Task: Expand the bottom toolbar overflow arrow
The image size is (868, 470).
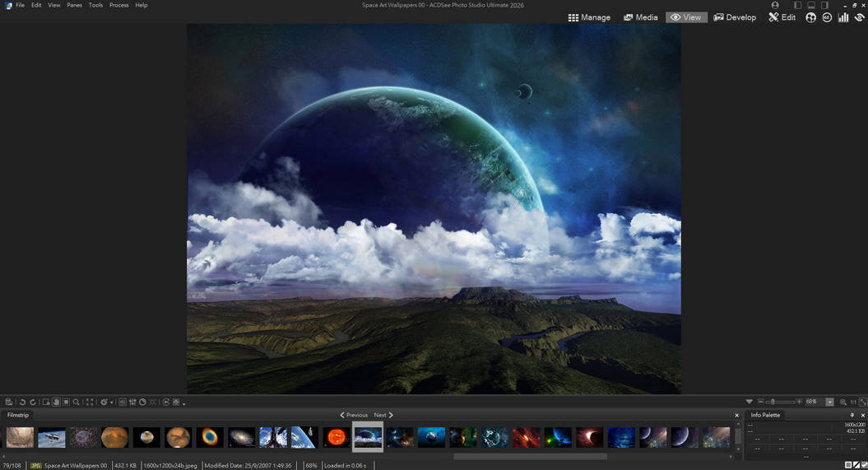Action: tap(183, 403)
